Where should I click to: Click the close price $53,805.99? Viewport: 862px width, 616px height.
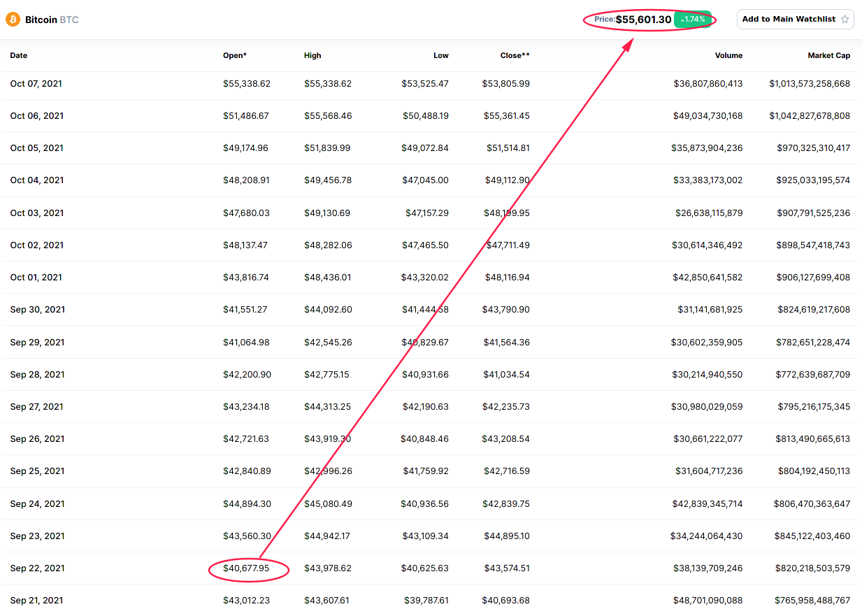[x=506, y=83]
